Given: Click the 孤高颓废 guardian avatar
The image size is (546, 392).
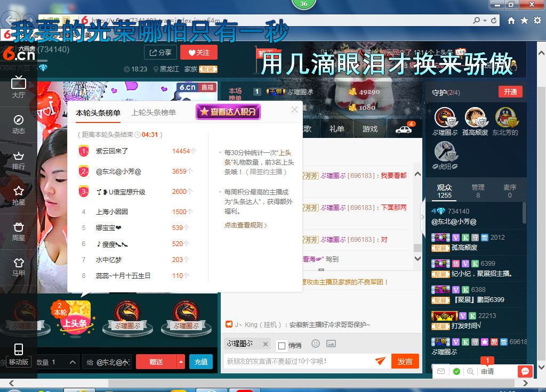Looking at the screenshot, I should tap(475, 118).
